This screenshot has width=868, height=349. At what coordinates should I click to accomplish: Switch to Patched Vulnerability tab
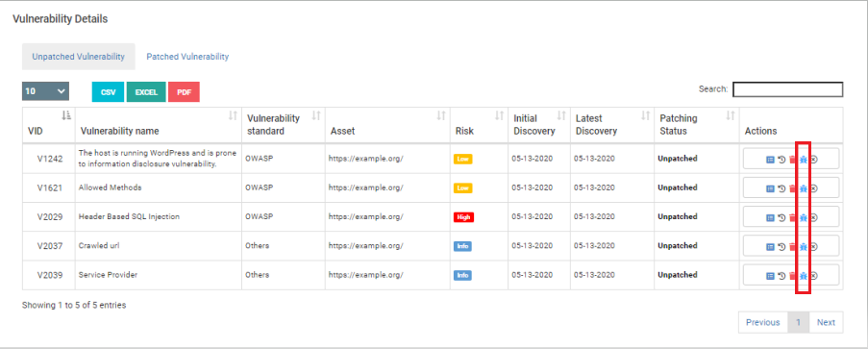(187, 57)
